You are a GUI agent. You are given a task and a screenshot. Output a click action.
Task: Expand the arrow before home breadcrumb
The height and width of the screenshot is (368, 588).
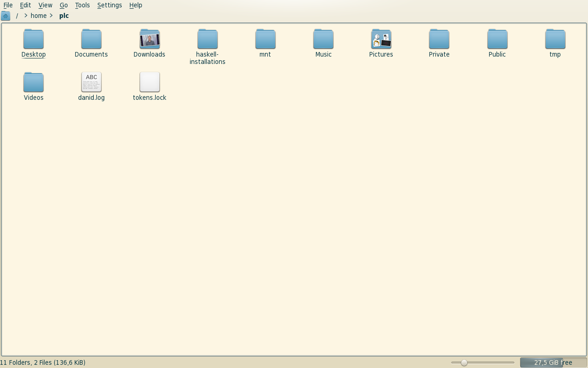pyautogui.click(x=26, y=16)
